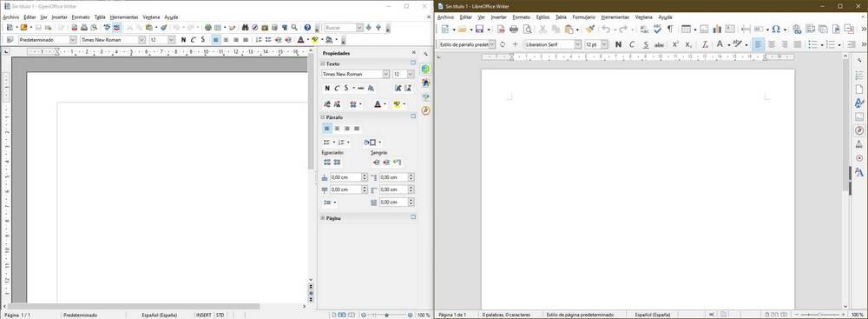Insert a table via LibreOffice table icon

click(687, 30)
